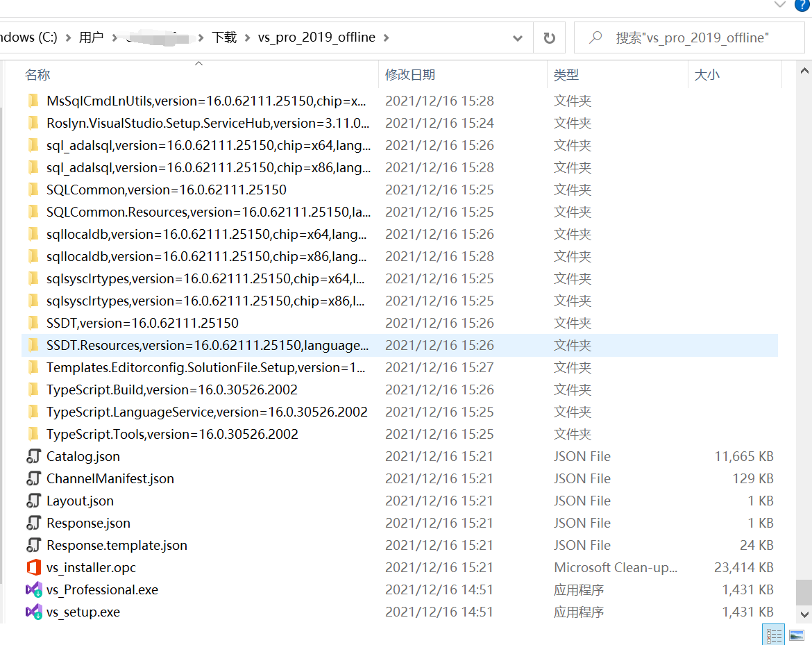This screenshot has height=645, width=812.
Task: Open help with the question mark icon
Action: click(x=802, y=5)
